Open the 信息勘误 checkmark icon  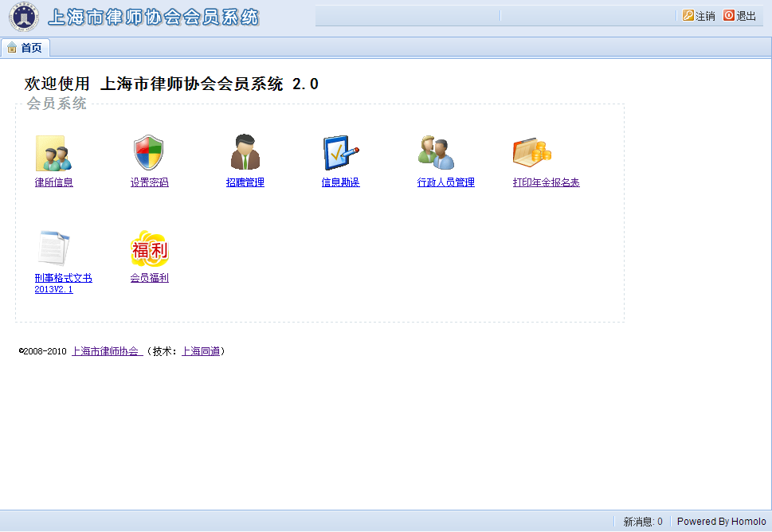340,153
